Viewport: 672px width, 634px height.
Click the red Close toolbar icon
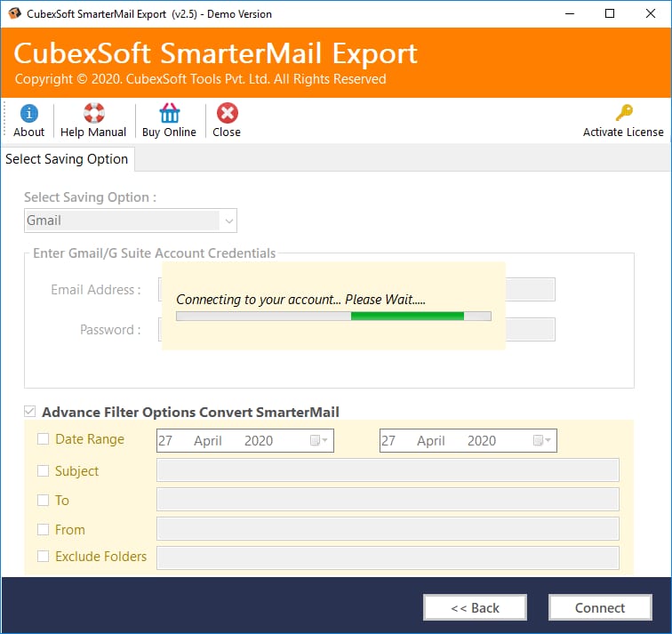(228, 113)
